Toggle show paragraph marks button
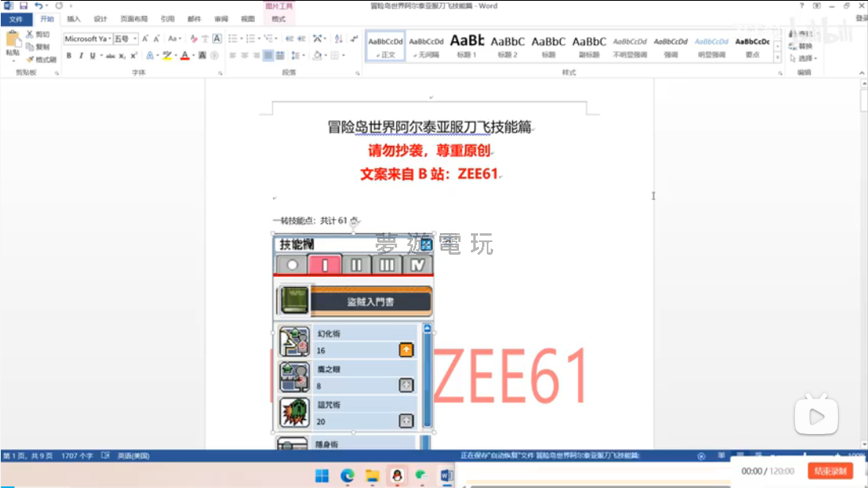This screenshot has height=488, width=868. click(x=353, y=38)
